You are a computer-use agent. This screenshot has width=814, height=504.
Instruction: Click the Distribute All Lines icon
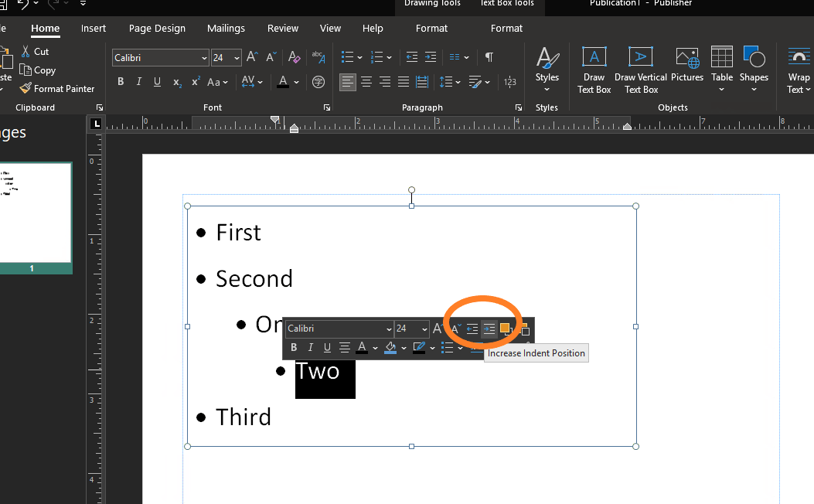click(x=422, y=82)
